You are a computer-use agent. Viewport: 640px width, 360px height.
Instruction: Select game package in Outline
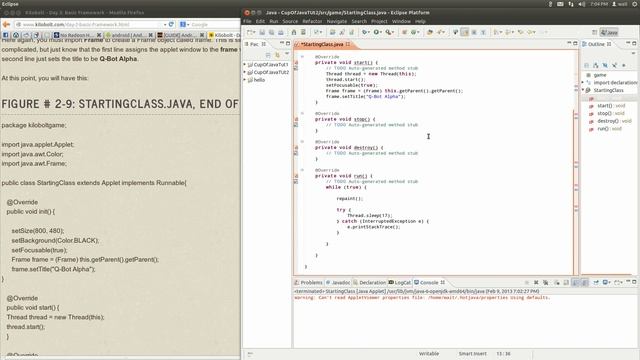pos(600,75)
